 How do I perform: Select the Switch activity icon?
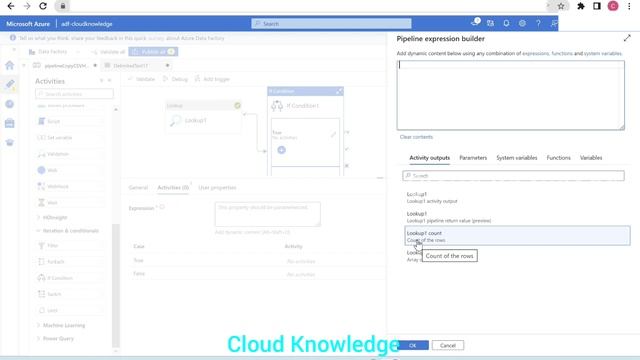[41, 294]
